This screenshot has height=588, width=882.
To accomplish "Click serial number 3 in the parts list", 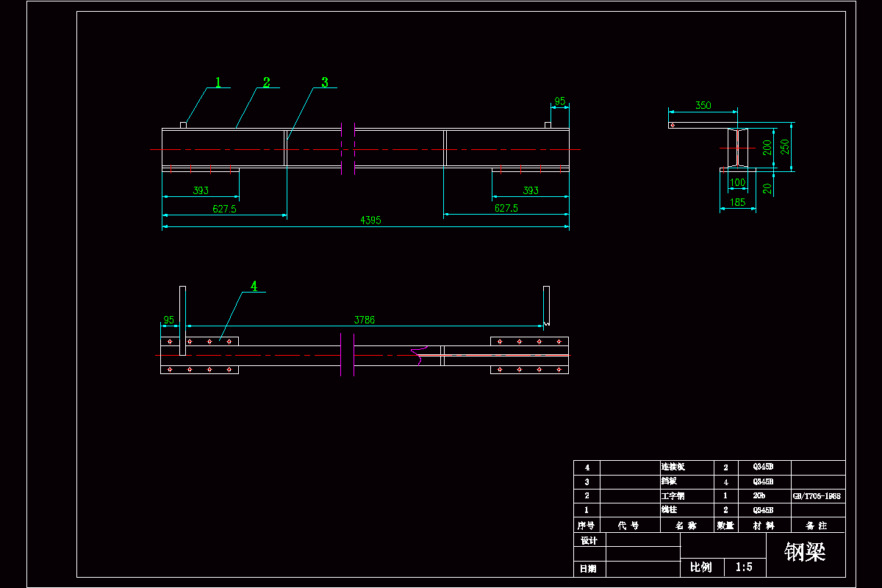I will pos(587,482).
